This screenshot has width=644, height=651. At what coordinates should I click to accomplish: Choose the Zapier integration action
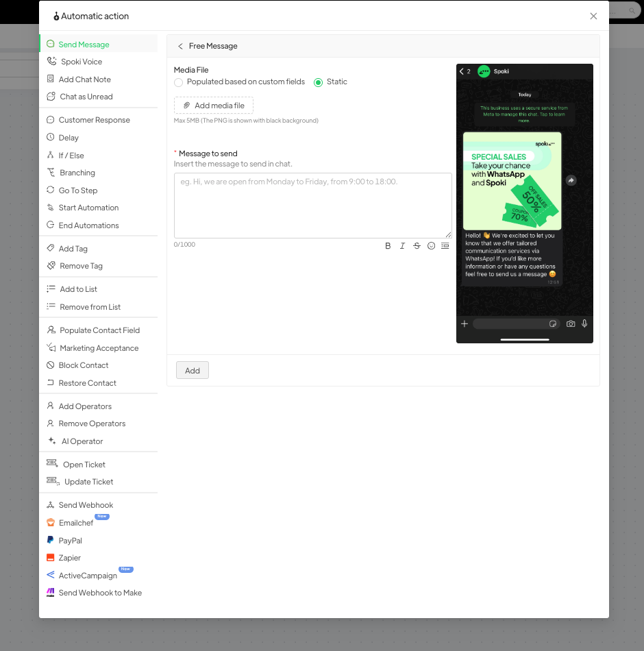pyautogui.click(x=69, y=558)
